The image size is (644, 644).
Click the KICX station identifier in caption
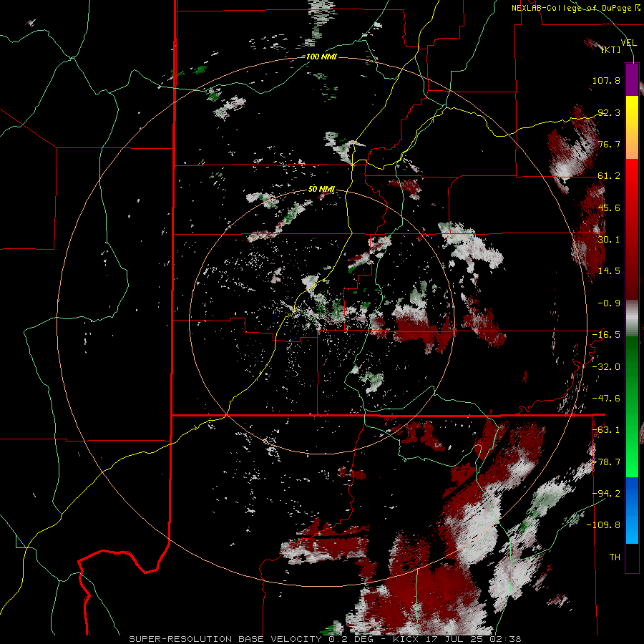[404, 639]
